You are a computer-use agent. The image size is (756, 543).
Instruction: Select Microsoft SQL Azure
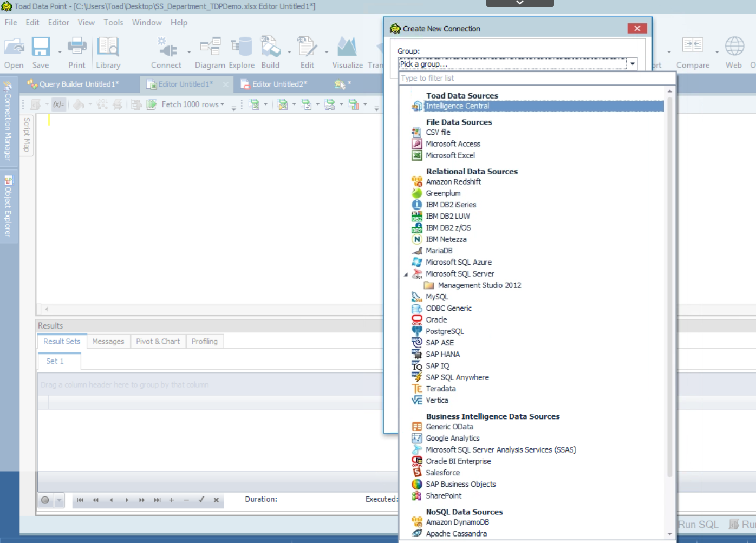coord(459,262)
